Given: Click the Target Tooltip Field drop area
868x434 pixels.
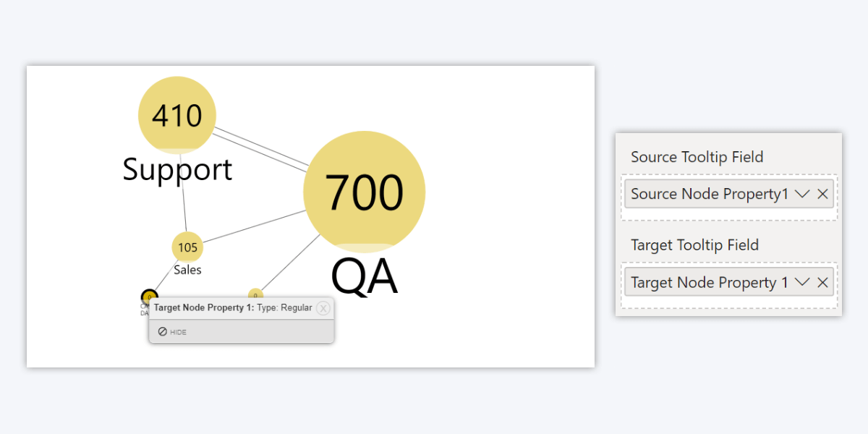Looking at the screenshot, I should tap(727, 282).
